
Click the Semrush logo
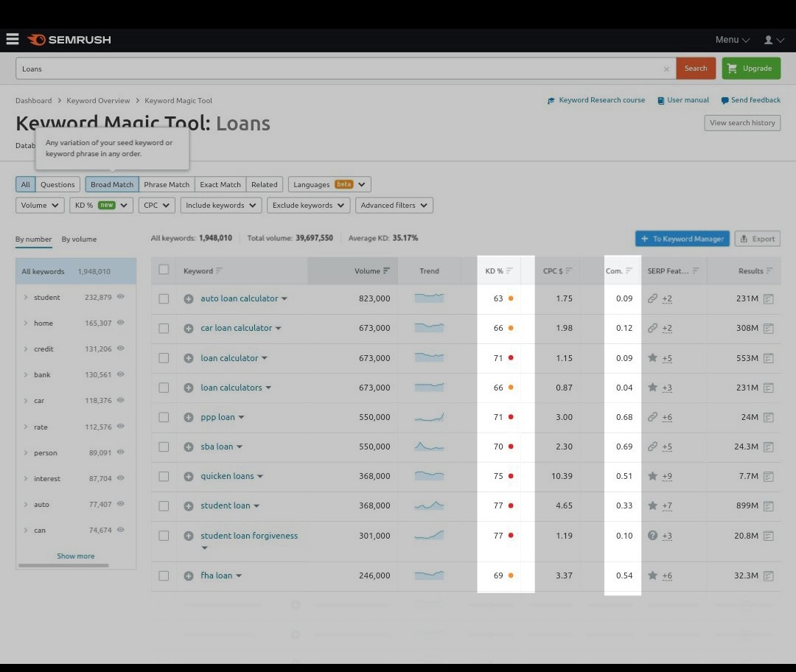coord(69,40)
